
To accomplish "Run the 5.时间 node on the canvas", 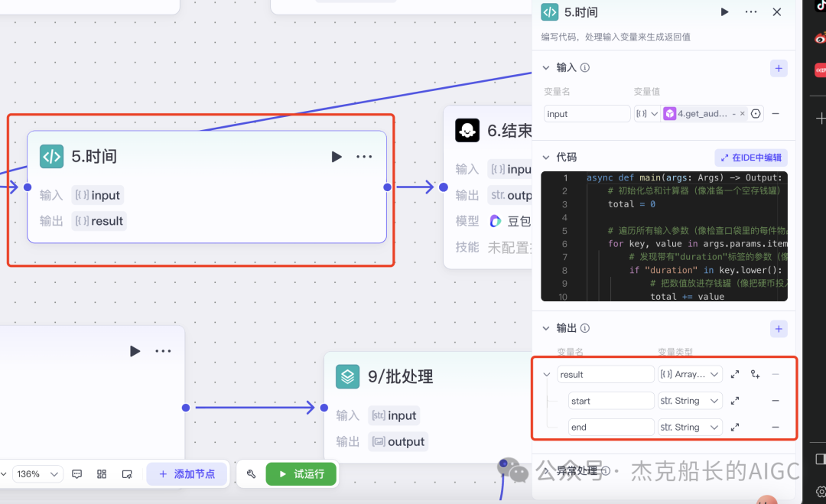I will click(x=336, y=157).
